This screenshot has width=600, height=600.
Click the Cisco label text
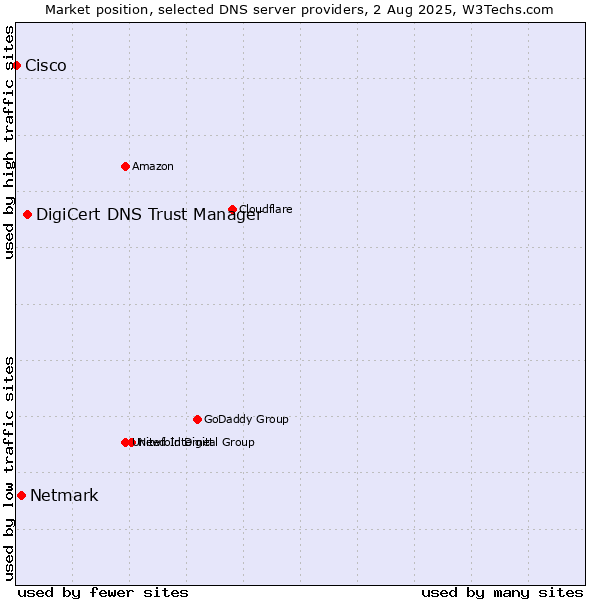[46, 65]
